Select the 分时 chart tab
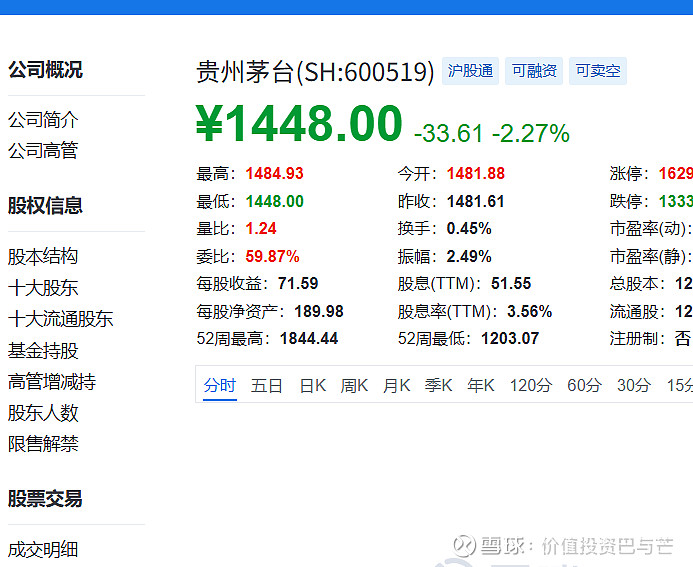693x567 pixels. 220,385
